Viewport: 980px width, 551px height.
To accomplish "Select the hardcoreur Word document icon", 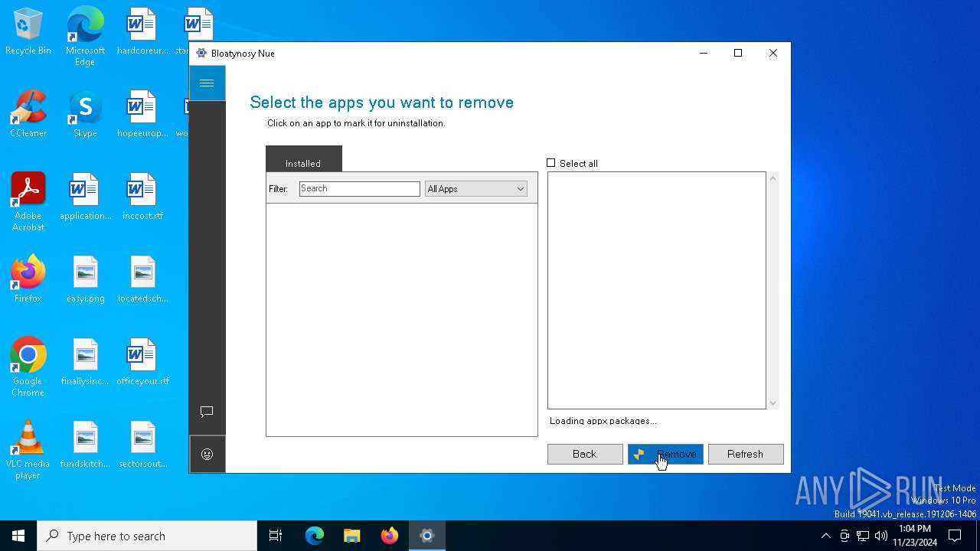I will pyautogui.click(x=142, y=31).
